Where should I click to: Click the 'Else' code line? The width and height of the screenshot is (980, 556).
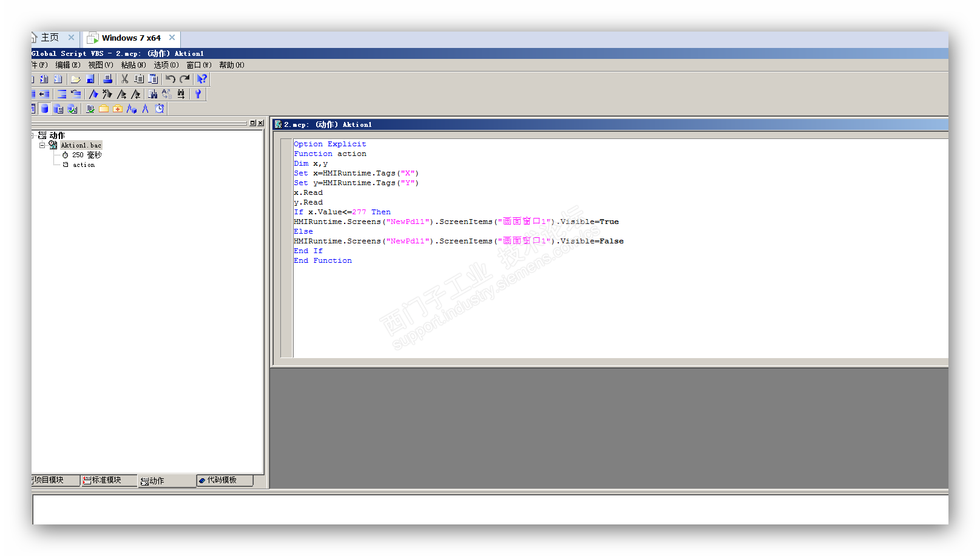303,232
